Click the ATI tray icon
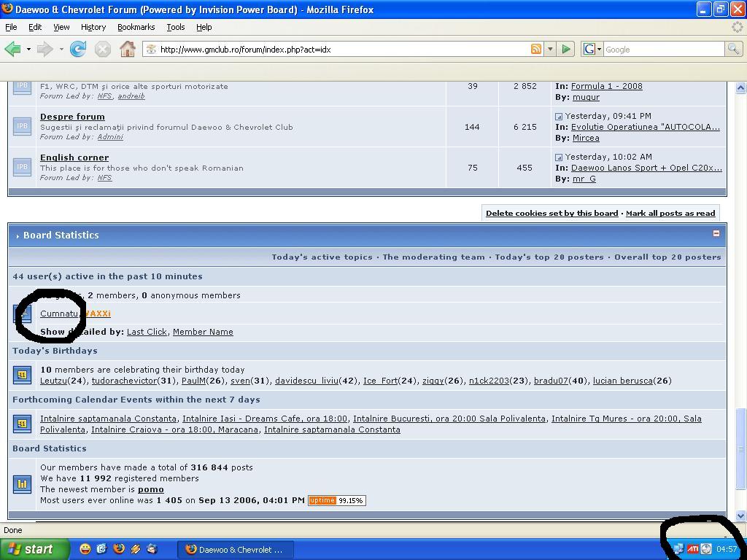This screenshot has width=747, height=560. tap(693, 549)
